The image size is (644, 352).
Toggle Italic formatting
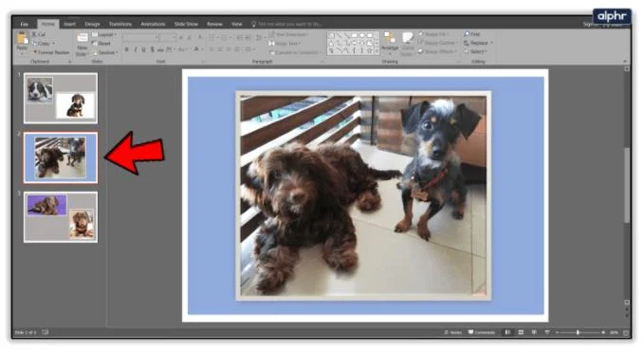coord(135,49)
